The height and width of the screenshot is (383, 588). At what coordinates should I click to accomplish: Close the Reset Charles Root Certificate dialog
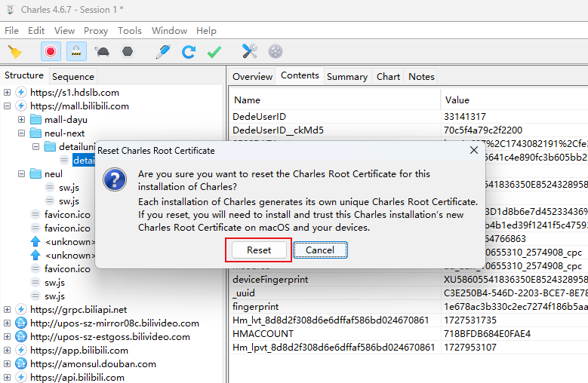tap(474, 150)
